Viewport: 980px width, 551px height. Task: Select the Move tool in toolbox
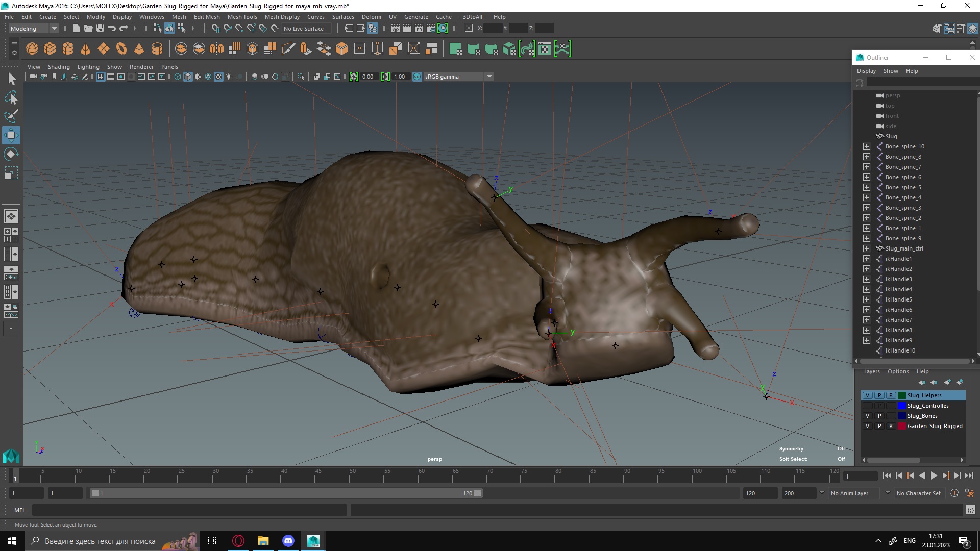click(x=11, y=135)
